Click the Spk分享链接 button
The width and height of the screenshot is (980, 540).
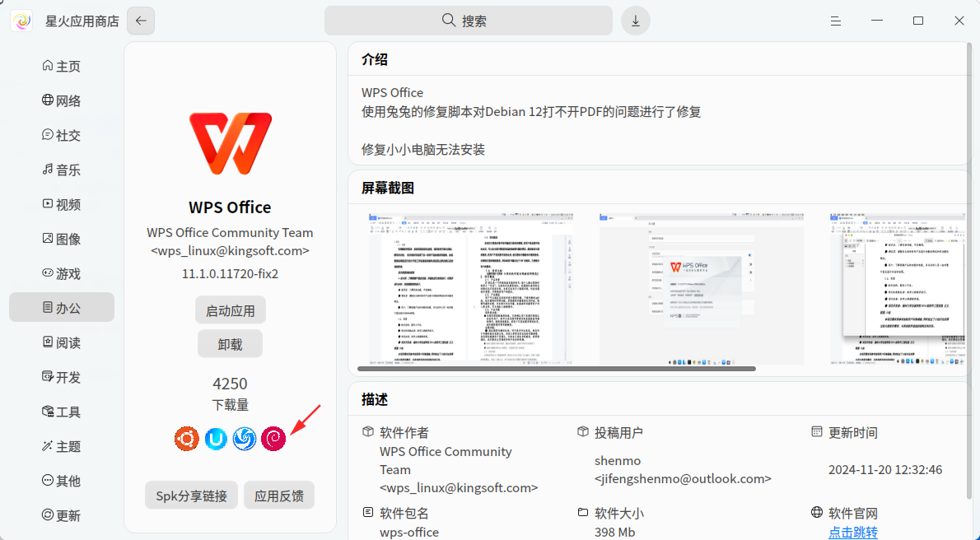[191, 496]
